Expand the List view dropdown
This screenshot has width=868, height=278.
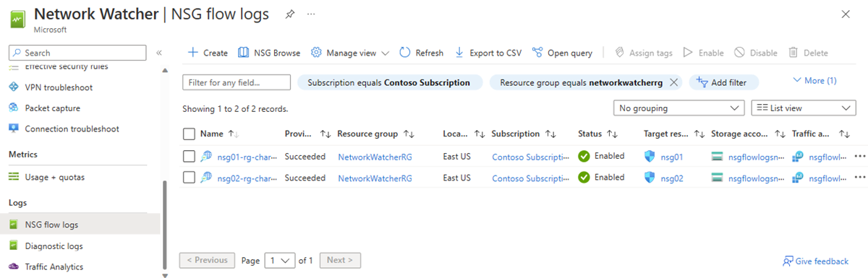point(804,108)
